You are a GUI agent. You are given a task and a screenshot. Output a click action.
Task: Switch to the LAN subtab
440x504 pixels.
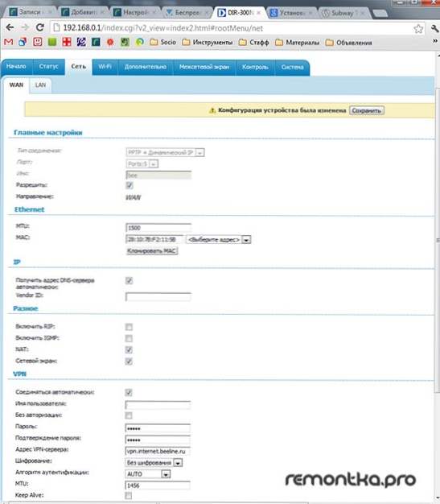tap(40, 85)
